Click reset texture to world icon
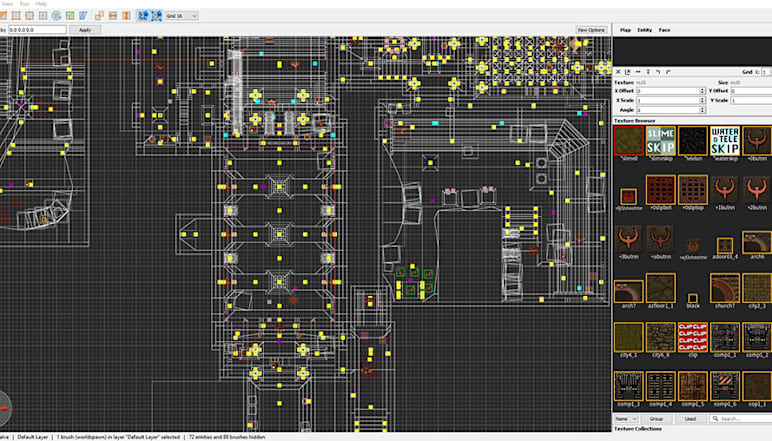772x441 pixels. pos(628,72)
